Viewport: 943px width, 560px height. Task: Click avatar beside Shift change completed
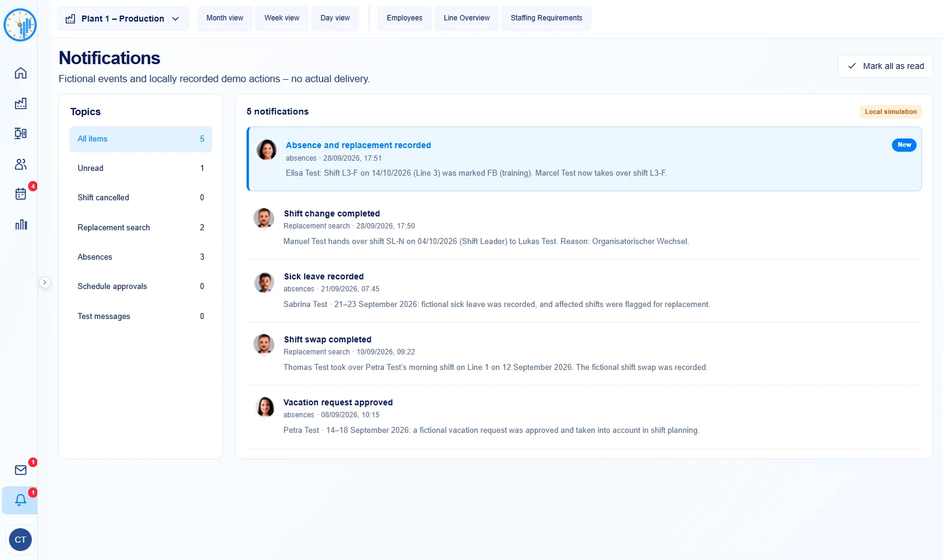pos(264,218)
